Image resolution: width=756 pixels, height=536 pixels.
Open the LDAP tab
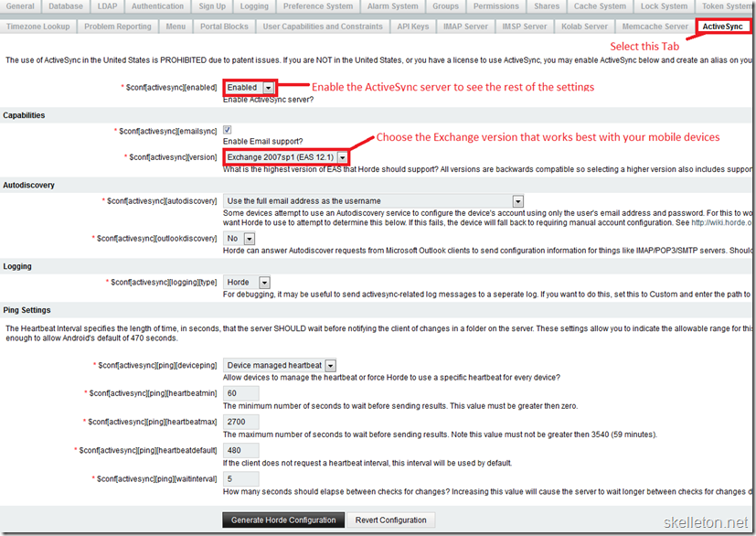click(x=107, y=6)
